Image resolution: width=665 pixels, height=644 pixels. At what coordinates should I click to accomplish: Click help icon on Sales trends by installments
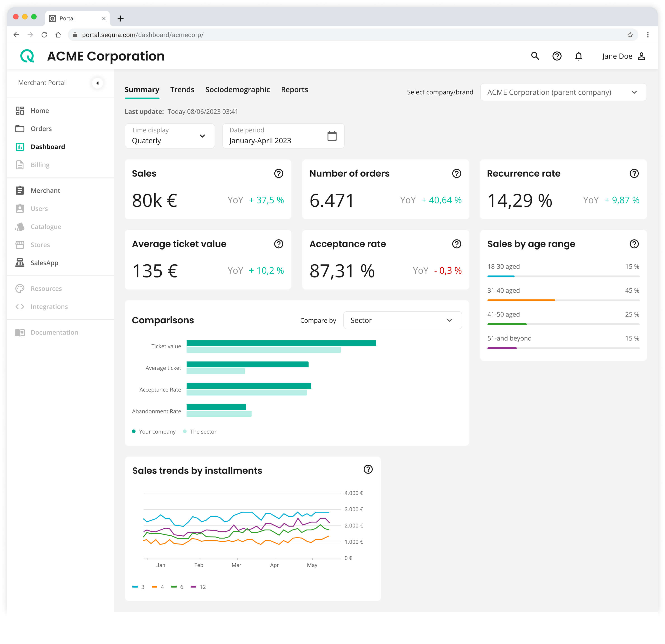[x=368, y=469]
